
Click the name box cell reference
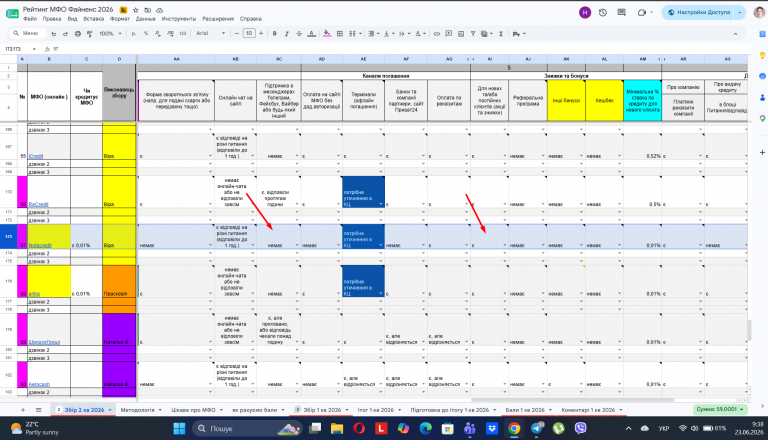(19, 49)
